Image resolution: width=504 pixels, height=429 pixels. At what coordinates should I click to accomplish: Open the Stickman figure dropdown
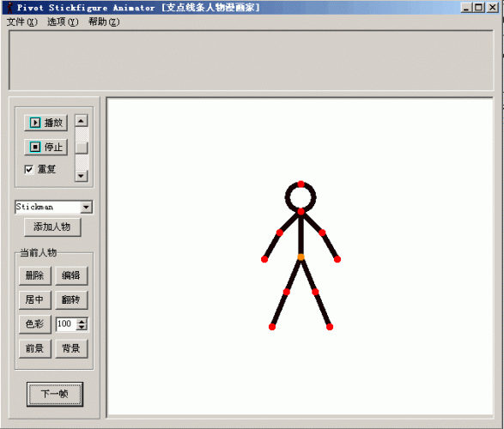point(86,207)
